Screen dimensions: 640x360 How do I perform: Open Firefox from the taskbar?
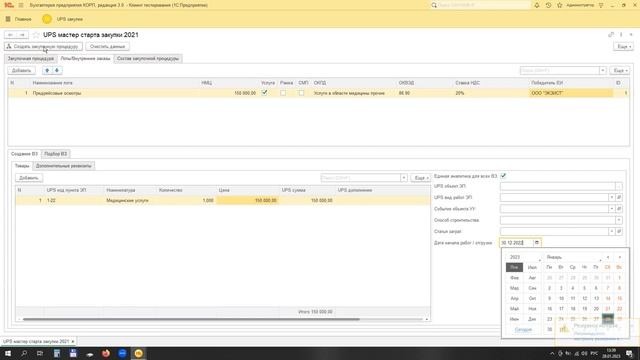(106, 353)
